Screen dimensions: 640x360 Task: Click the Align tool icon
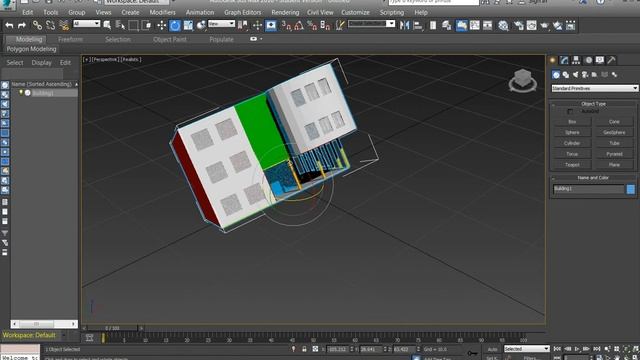tap(418, 26)
